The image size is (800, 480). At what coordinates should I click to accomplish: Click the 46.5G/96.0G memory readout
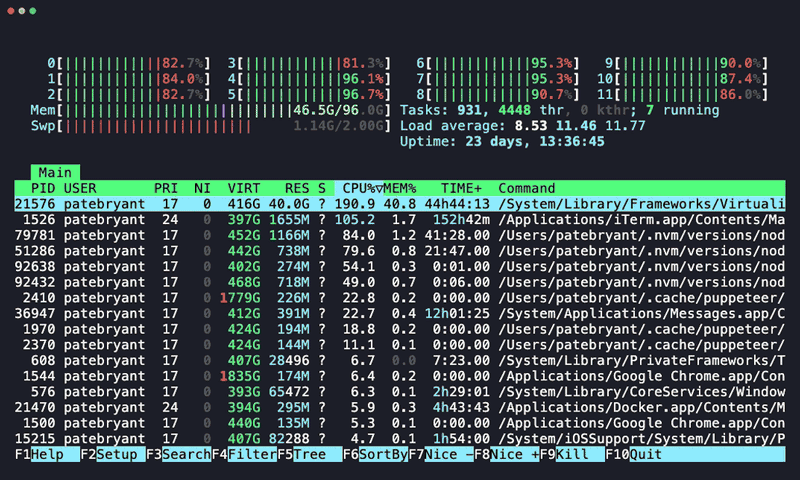(338, 110)
